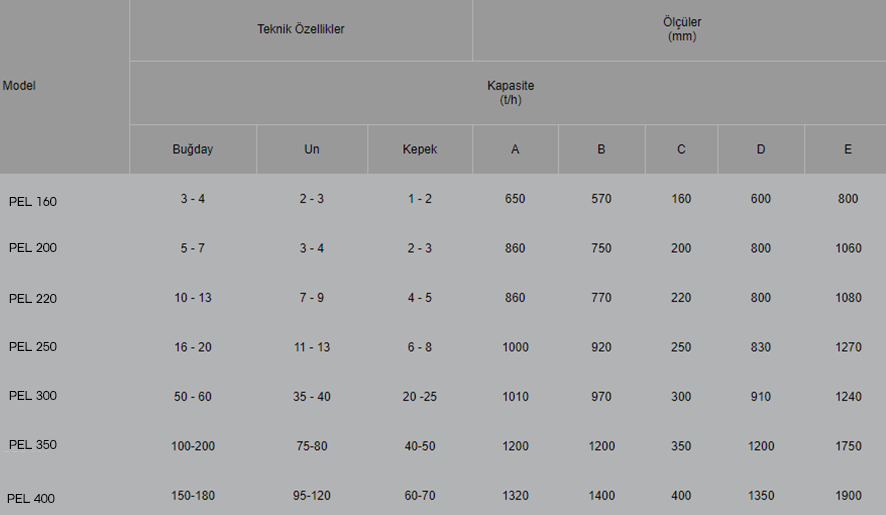The width and height of the screenshot is (886, 515).
Task: Select the PEL 200 model name
Action: 33,248
